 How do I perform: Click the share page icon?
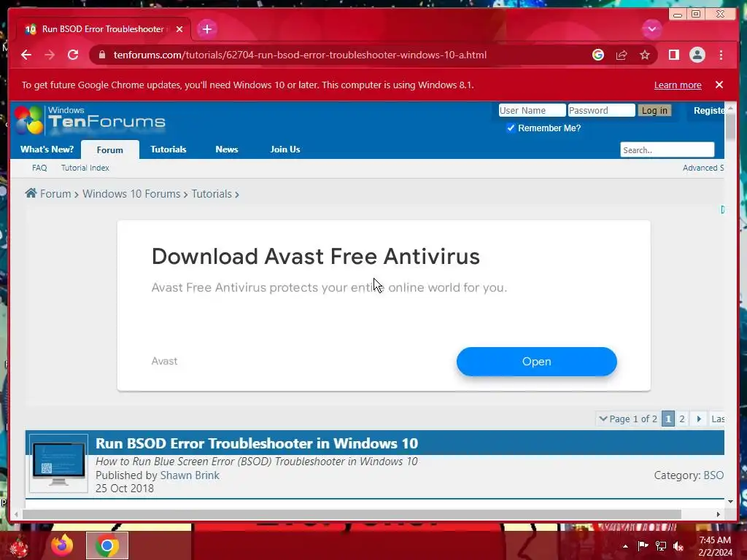[x=622, y=55]
